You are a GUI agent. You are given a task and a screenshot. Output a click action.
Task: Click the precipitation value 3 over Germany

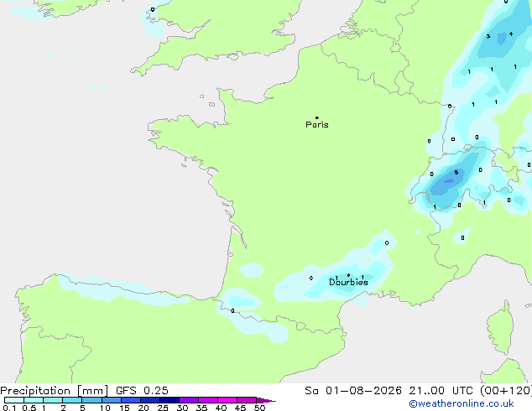click(x=488, y=36)
